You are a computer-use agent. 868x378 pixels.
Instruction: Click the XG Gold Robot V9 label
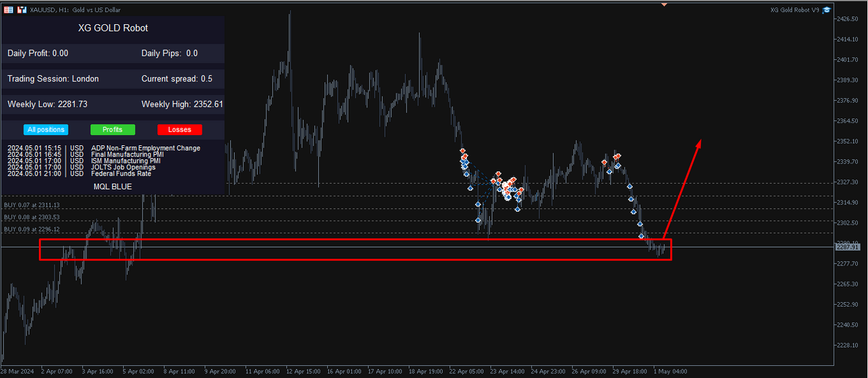point(795,10)
